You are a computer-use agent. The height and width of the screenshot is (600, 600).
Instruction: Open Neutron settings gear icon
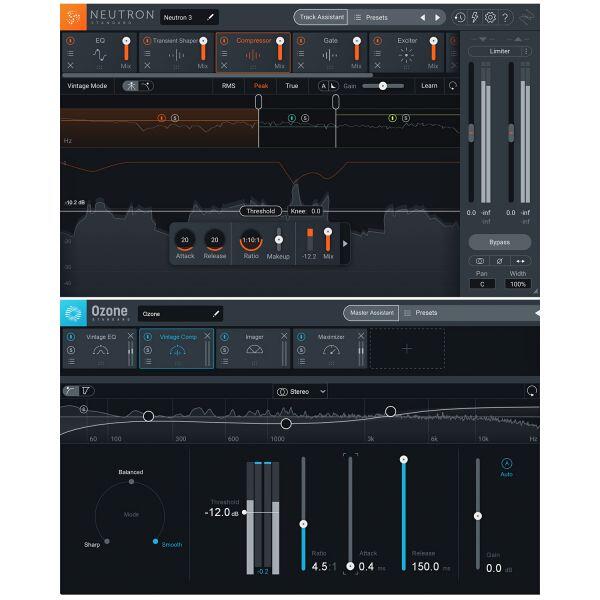coord(489,17)
